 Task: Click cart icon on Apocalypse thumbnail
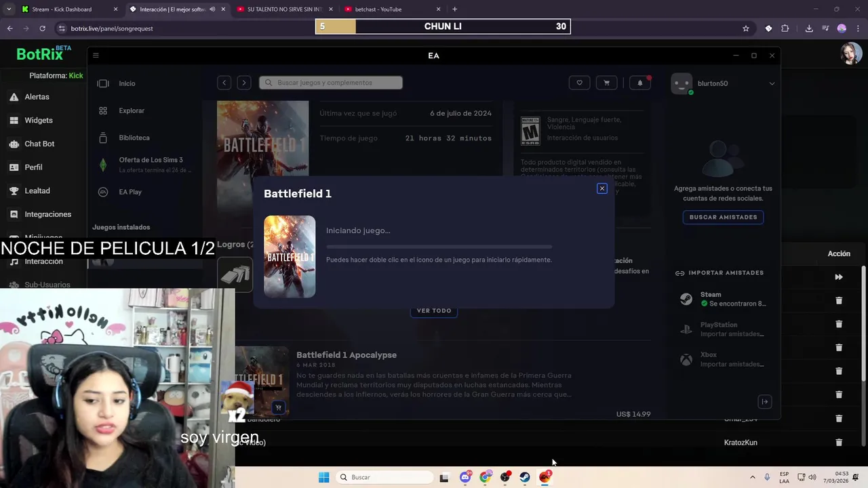[278, 407]
